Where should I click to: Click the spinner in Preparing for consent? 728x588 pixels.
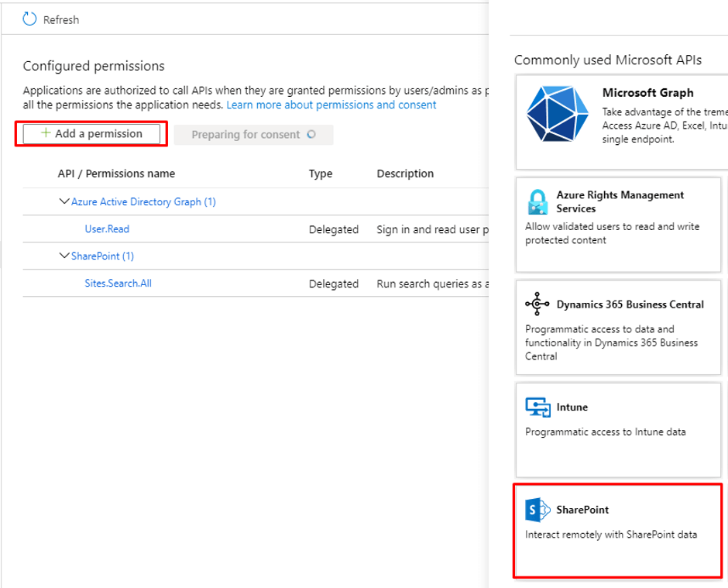tap(311, 134)
